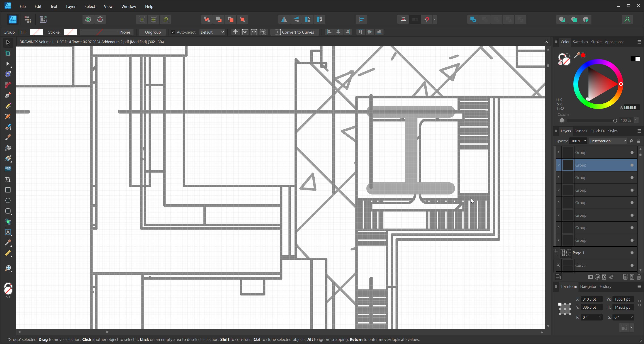
Task: Hide the Page 1 layer
Action: coord(632,253)
